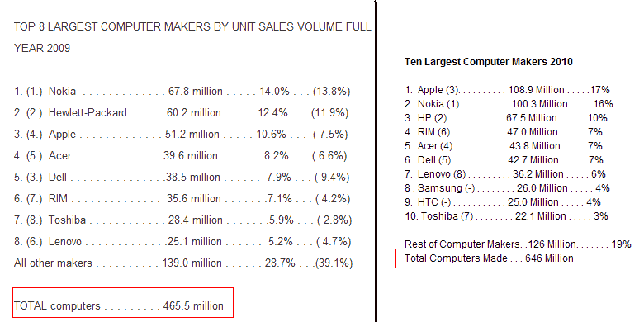
Task: Select the Hewlett-Packard 60.2 million row
Action: point(181,112)
